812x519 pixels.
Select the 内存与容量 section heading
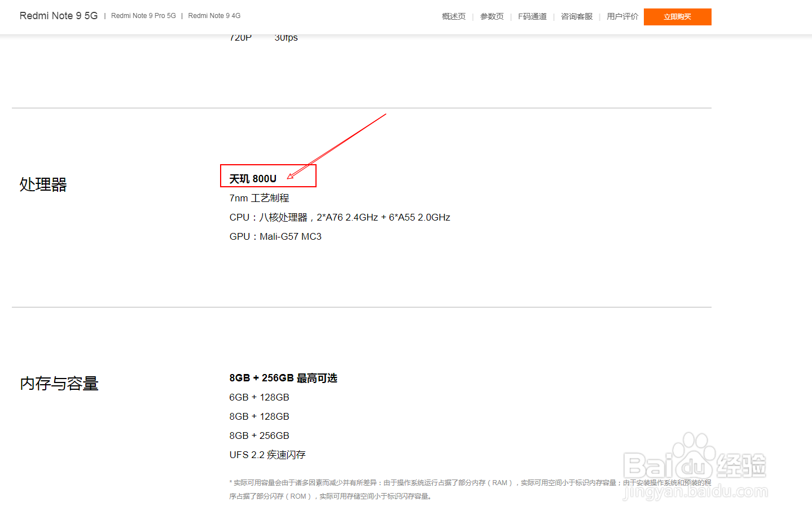pyautogui.click(x=59, y=384)
